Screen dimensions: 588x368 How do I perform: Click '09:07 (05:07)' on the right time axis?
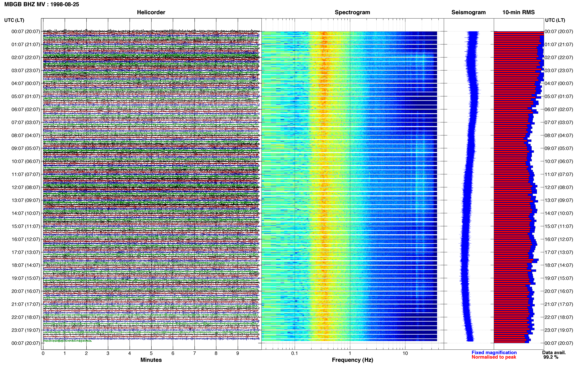[x=559, y=148]
